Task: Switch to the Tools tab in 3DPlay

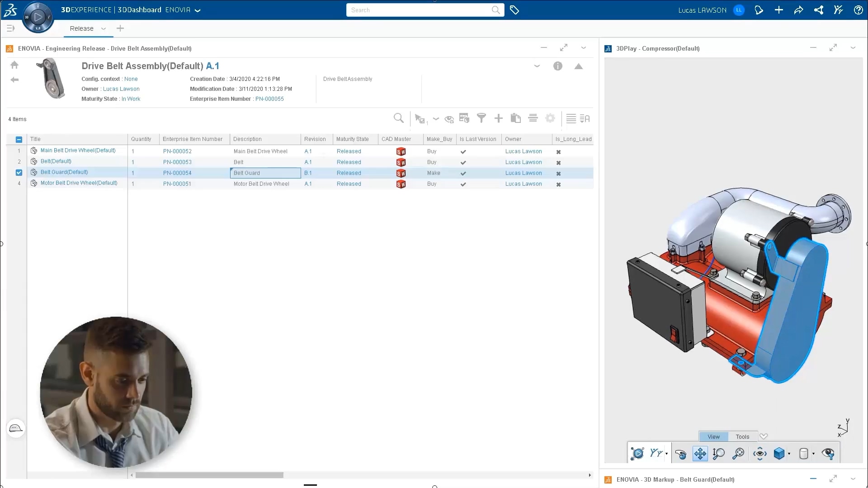Action: coord(742,437)
